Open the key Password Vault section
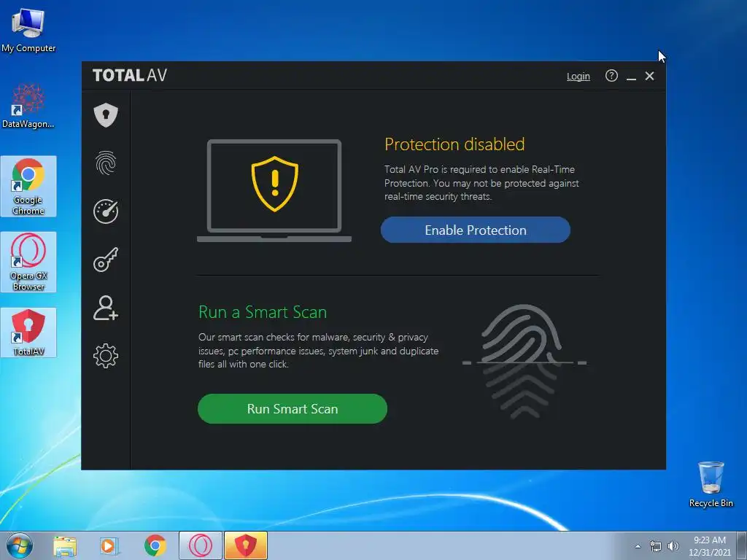 [x=106, y=260]
